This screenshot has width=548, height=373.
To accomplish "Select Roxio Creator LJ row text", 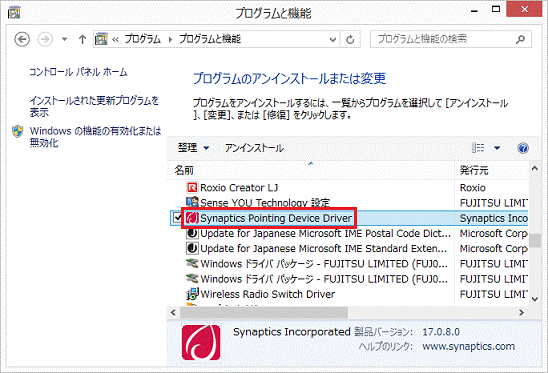I will coord(239,188).
